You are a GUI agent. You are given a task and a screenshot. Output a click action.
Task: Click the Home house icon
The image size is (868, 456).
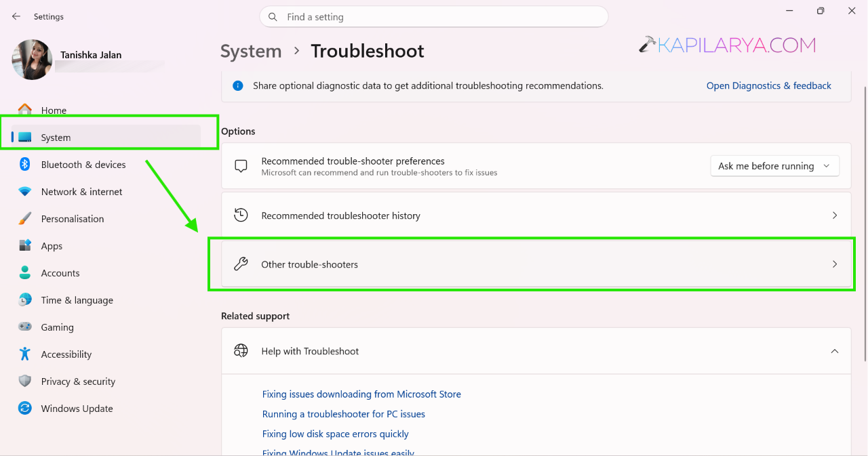[25, 110]
